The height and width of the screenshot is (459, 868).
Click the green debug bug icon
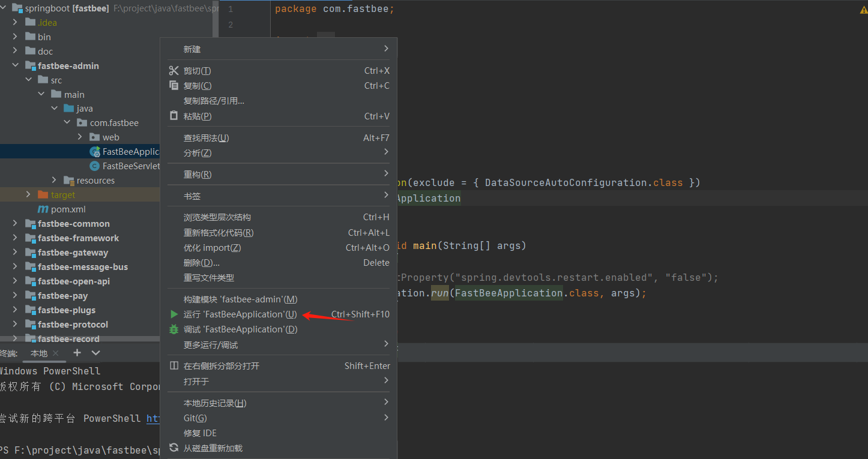click(174, 329)
